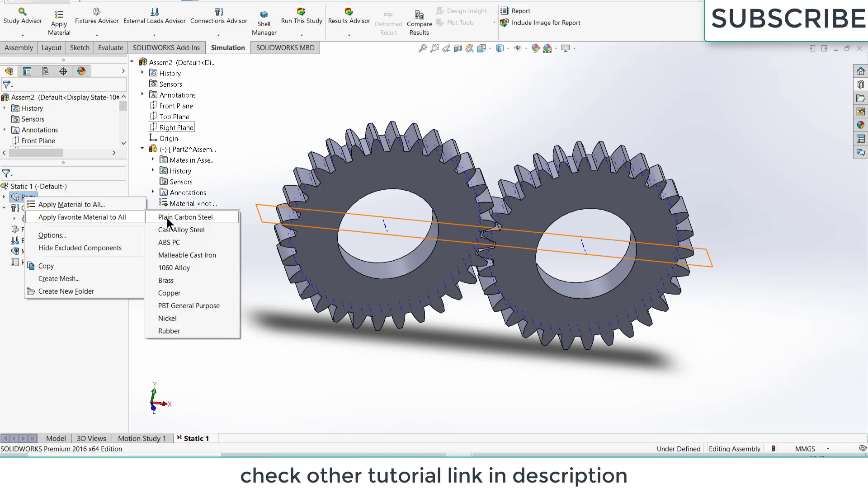Switch to the SOLIDWORKS MBD tab
Image resolution: width=868 pixels, height=488 pixels.
click(x=285, y=47)
